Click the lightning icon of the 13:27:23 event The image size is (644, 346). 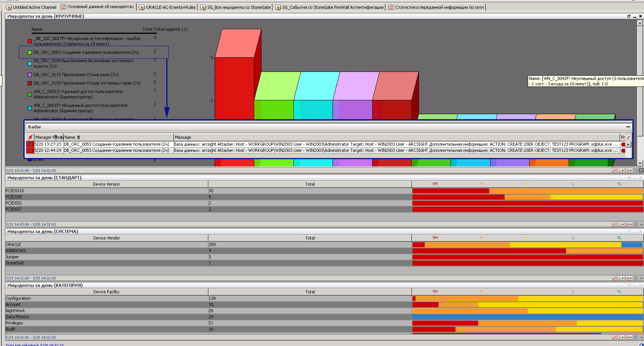[30, 145]
